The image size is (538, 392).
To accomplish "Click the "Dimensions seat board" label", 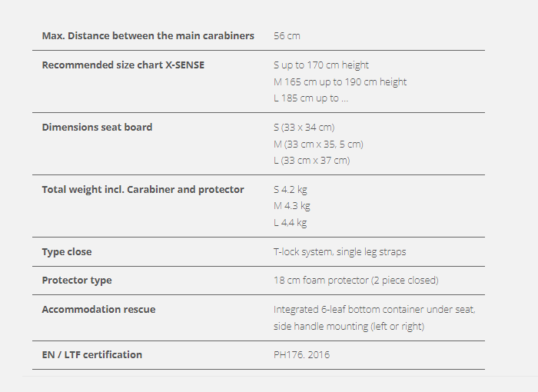I will pos(97,127).
